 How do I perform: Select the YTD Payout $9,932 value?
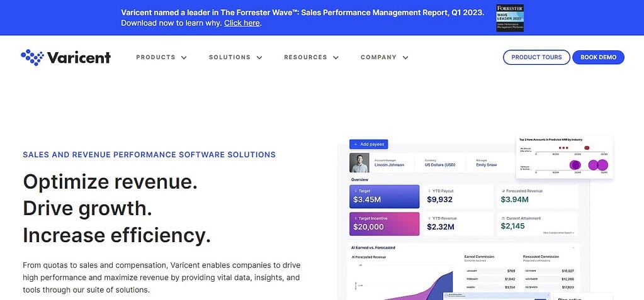click(439, 200)
